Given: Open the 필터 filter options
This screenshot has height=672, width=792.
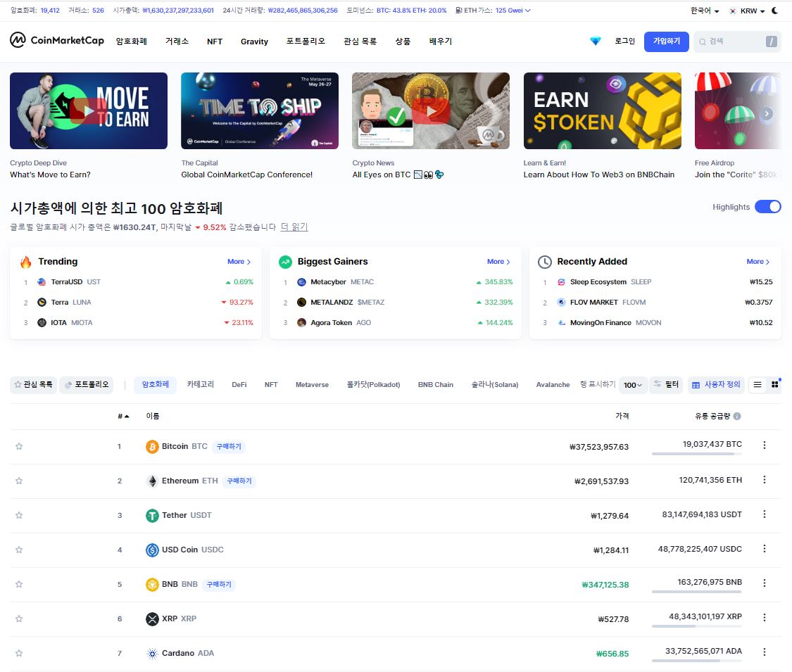Looking at the screenshot, I should click(x=666, y=385).
